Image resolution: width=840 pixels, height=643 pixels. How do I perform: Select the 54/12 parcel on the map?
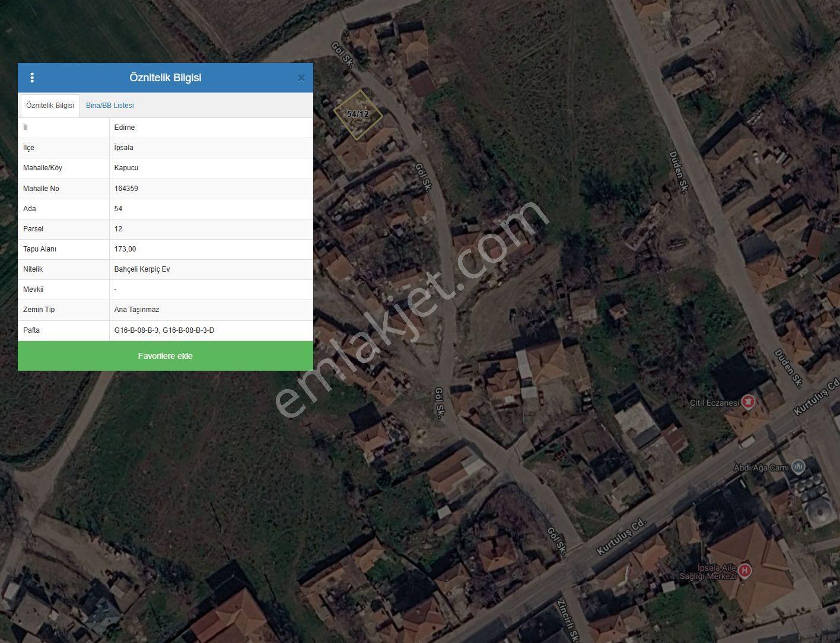coord(358,114)
